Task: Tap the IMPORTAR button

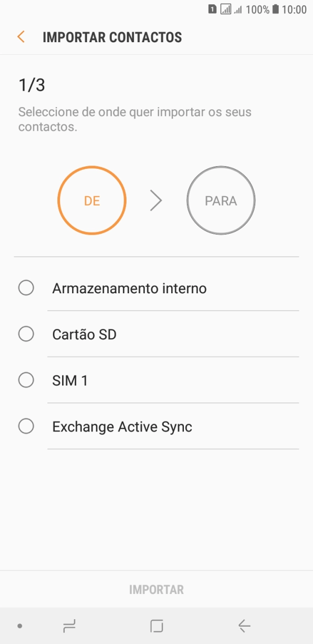Action: point(156,589)
